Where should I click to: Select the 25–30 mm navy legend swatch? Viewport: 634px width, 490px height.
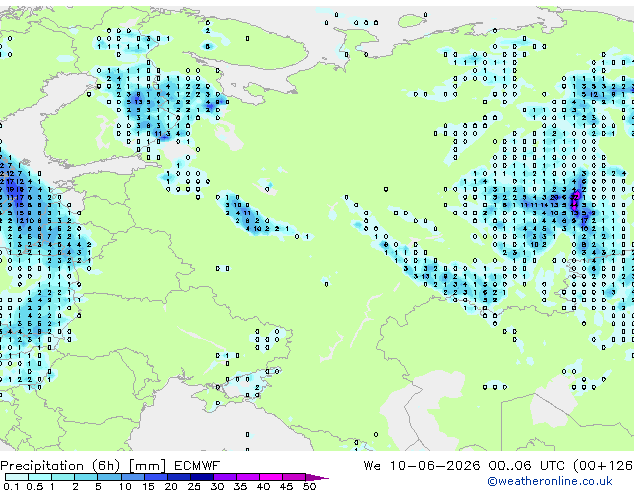(202, 477)
